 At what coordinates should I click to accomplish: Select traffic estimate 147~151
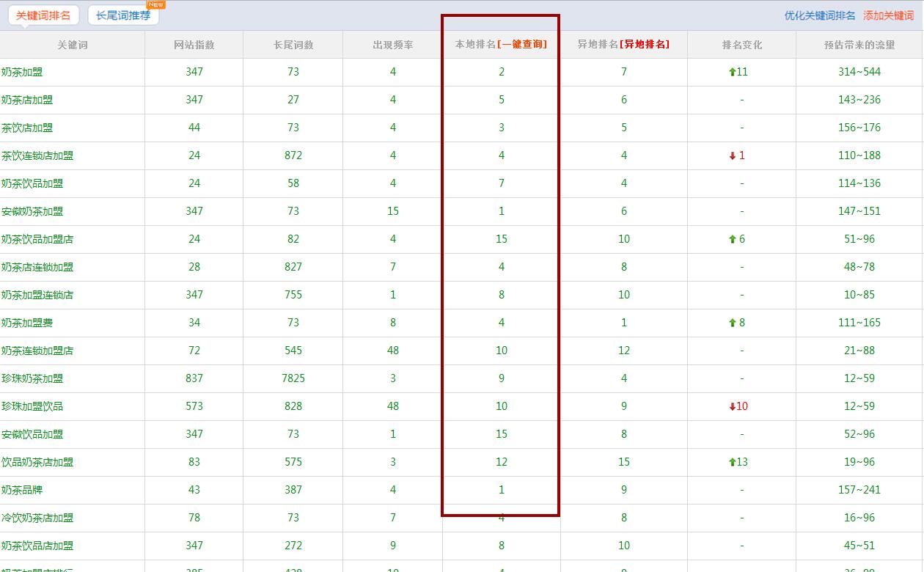tap(859, 211)
